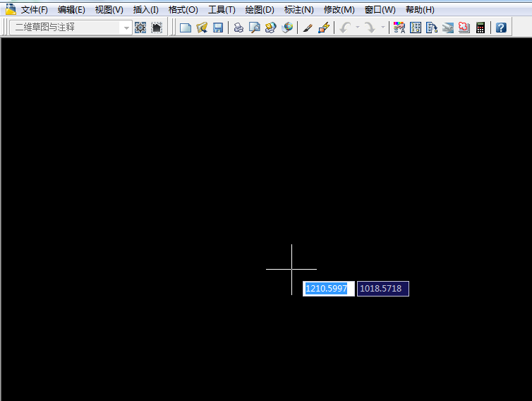Click the Y coordinate field showing 1018.5718

point(382,289)
